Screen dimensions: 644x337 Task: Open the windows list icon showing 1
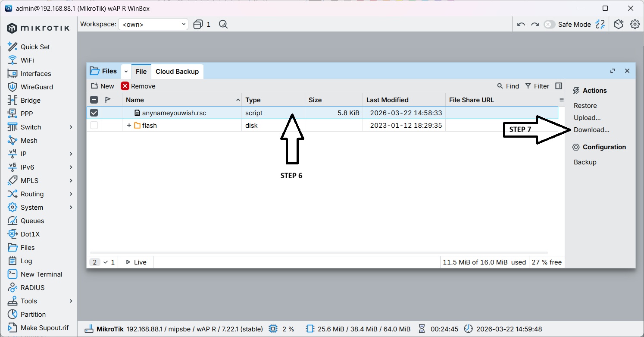click(202, 24)
